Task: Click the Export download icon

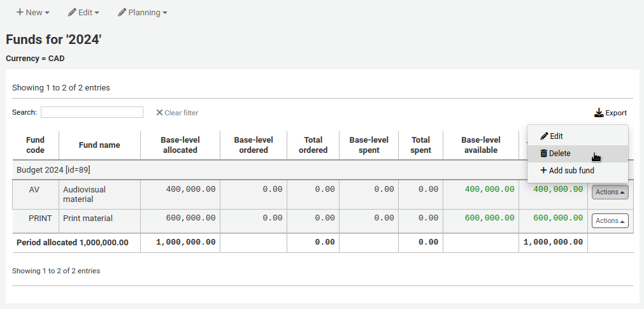Action: click(599, 113)
